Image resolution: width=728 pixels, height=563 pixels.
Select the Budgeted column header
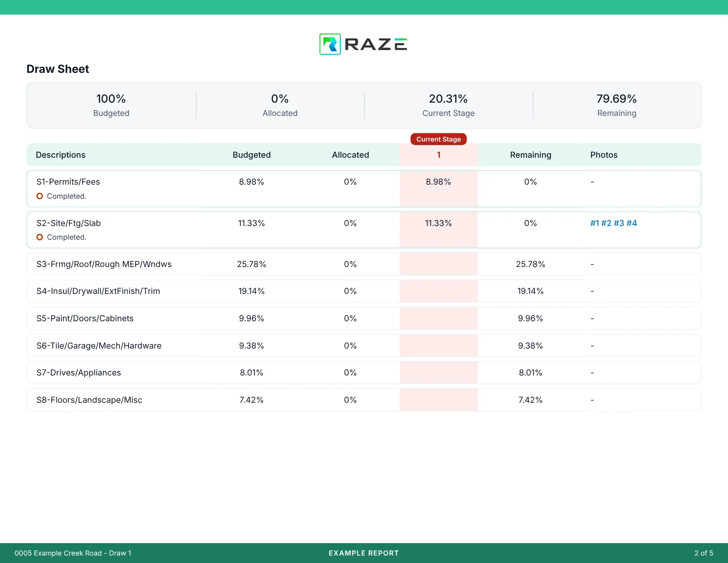pos(251,155)
